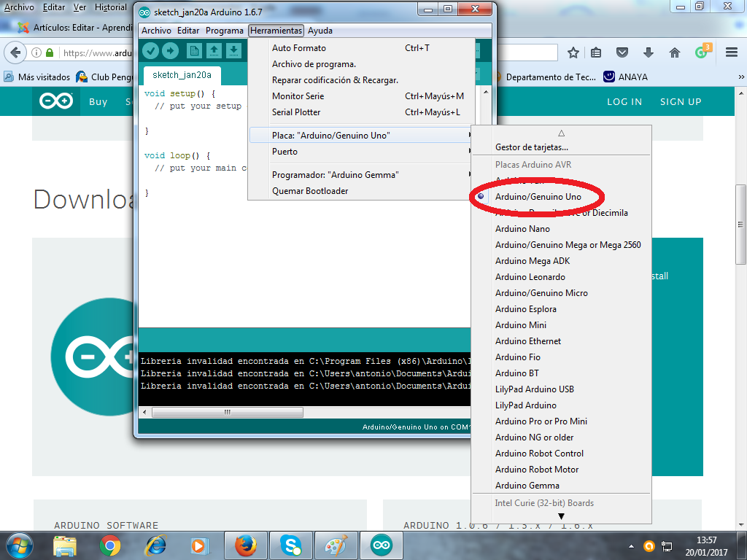
Task: Click LOG IN link on Arduino site
Action: pyautogui.click(x=624, y=101)
